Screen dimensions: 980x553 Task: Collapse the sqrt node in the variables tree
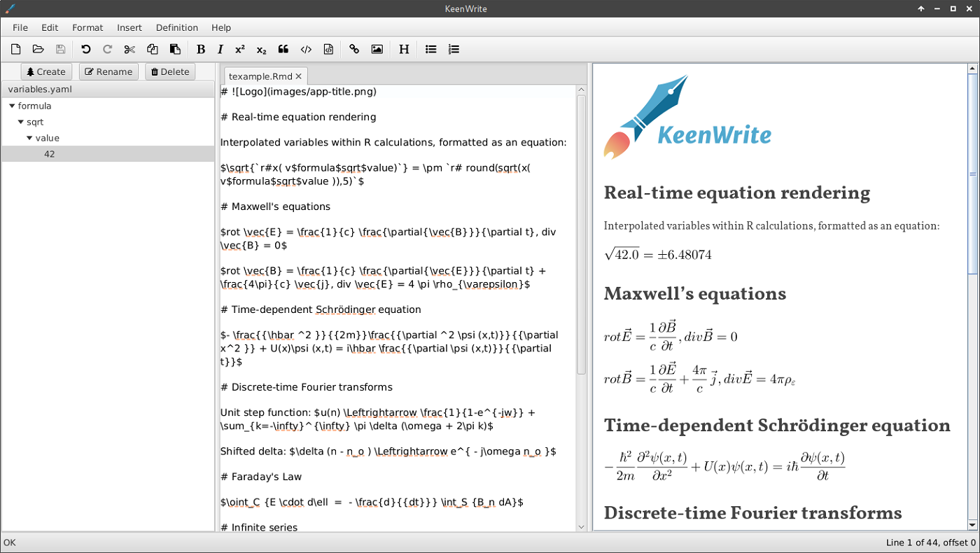click(x=20, y=122)
